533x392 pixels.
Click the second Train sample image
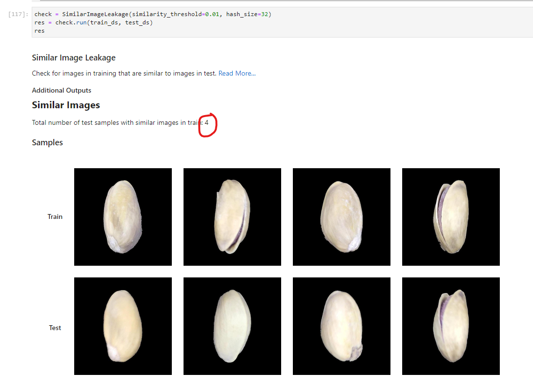[x=232, y=216]
